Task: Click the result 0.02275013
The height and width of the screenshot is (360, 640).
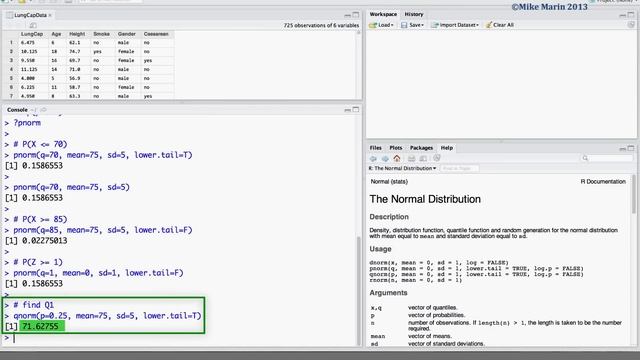Action: (x=44, y=241)
